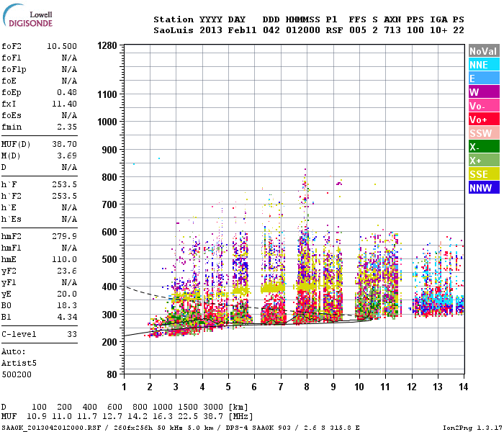Click the fmin value 2.35
The height and width of the screenshot is (432, 504).
click(x=67, y=127)
